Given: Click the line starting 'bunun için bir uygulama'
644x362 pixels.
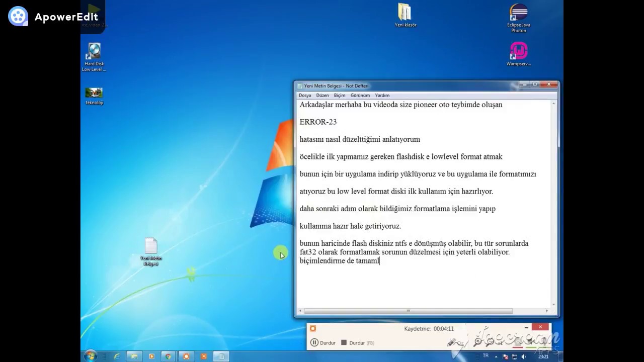Looking at the screenshot, I should pos(418,174).
